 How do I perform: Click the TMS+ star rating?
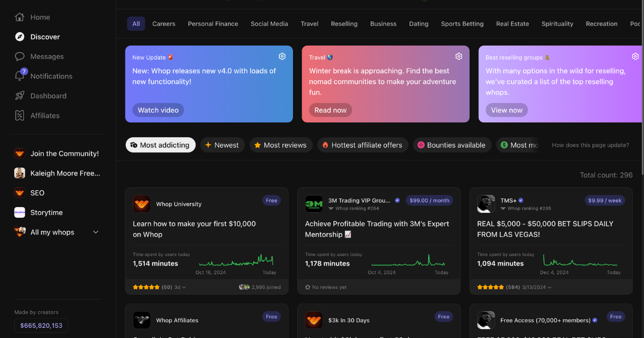pos(491,287)
